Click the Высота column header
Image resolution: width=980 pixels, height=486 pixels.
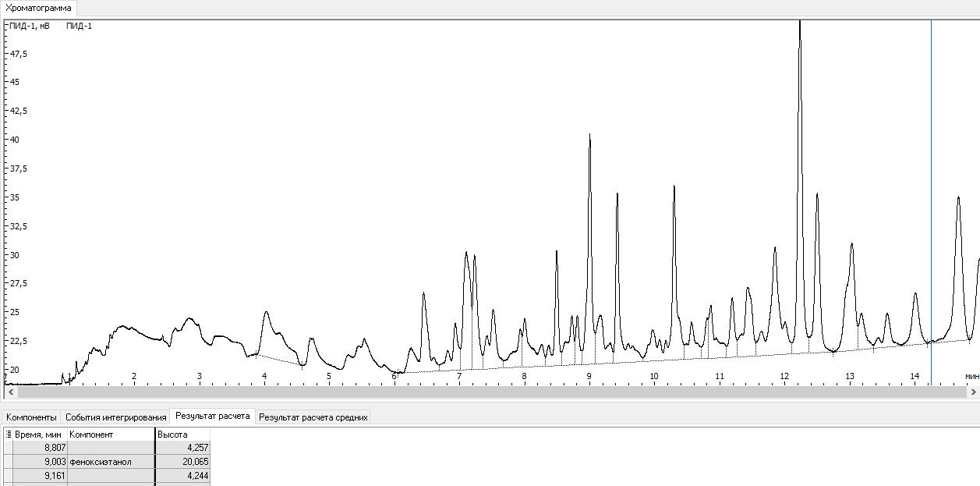click(182, 435)
